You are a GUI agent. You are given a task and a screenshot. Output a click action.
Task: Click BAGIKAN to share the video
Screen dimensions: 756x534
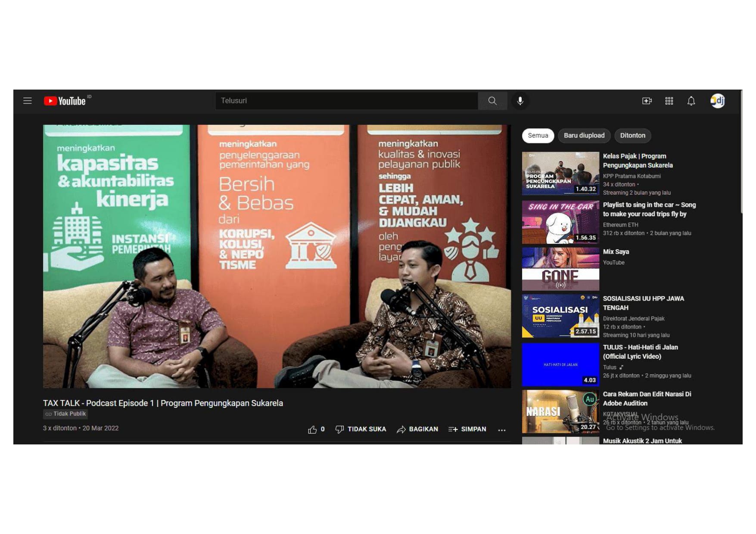[x=417, y=429]
